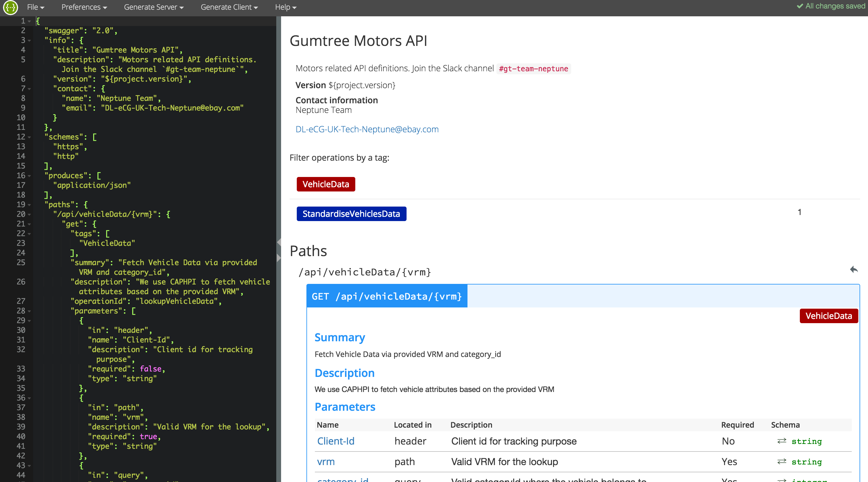Open the File menu
Image resolution: width=868 pixels, height=482 pixels.
(x=35, y=7)
